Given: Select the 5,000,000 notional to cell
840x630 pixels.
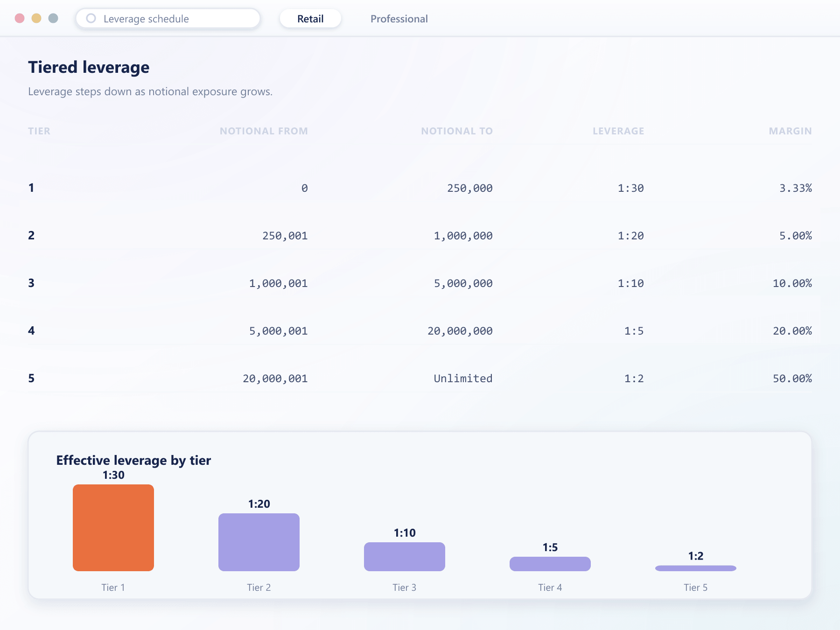Looking at the screenshot, I should click(x=463, y=283).
